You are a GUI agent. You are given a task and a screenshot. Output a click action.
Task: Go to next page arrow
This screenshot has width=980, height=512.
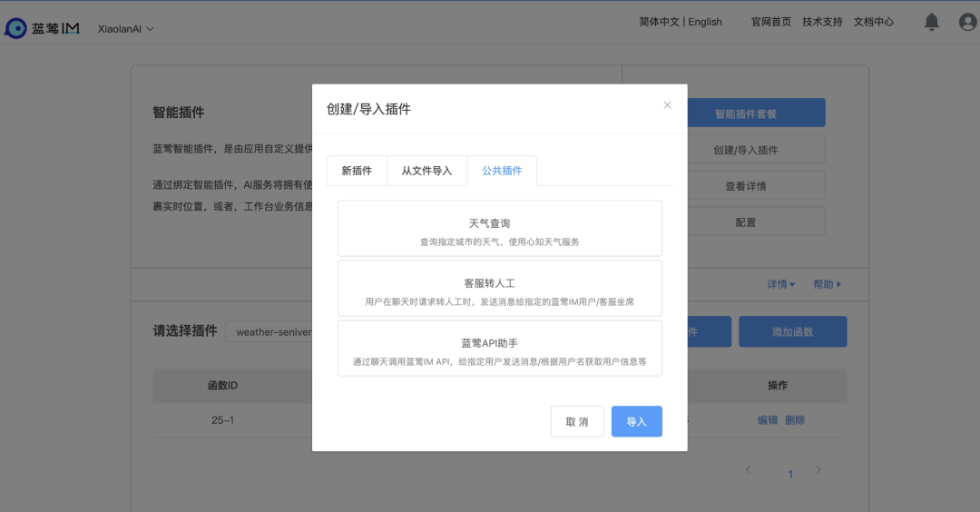point(818,469)
